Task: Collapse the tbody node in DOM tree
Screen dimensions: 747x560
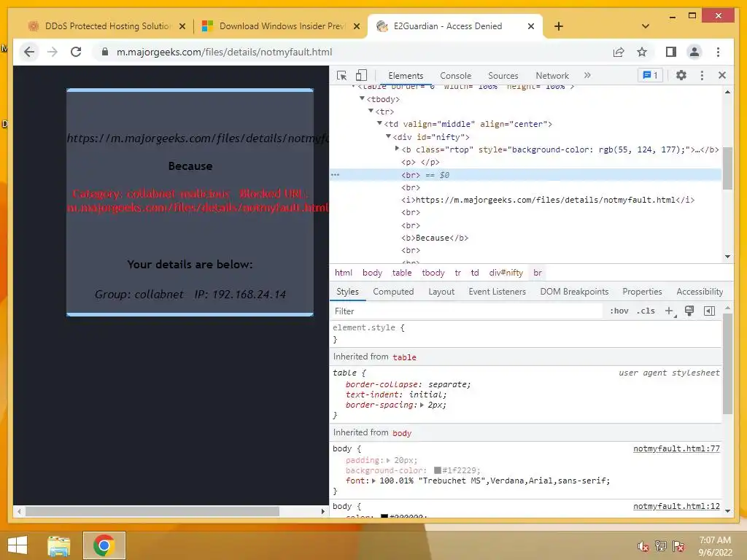Action: pyautogui.click(x=362, y=98)
